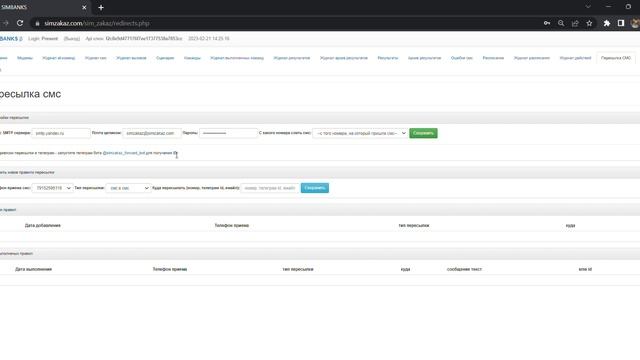Open the tab search chevron in title bar

[x=588, y=7]
